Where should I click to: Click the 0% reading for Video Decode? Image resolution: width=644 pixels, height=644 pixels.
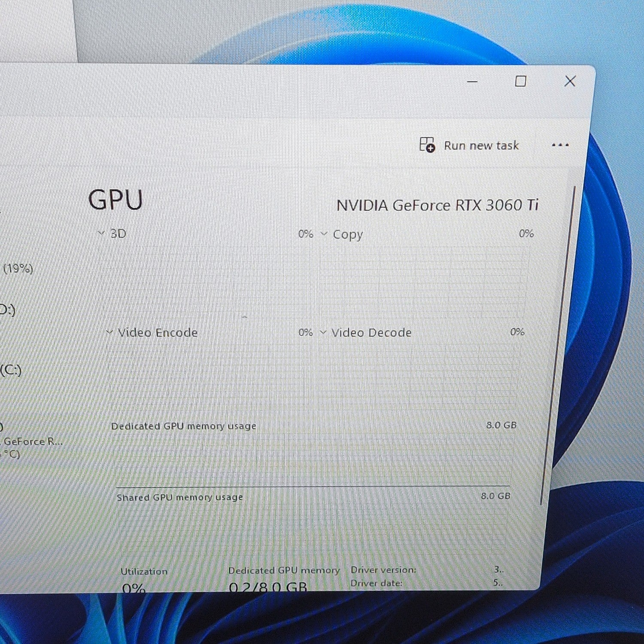(x=517, y=331)
